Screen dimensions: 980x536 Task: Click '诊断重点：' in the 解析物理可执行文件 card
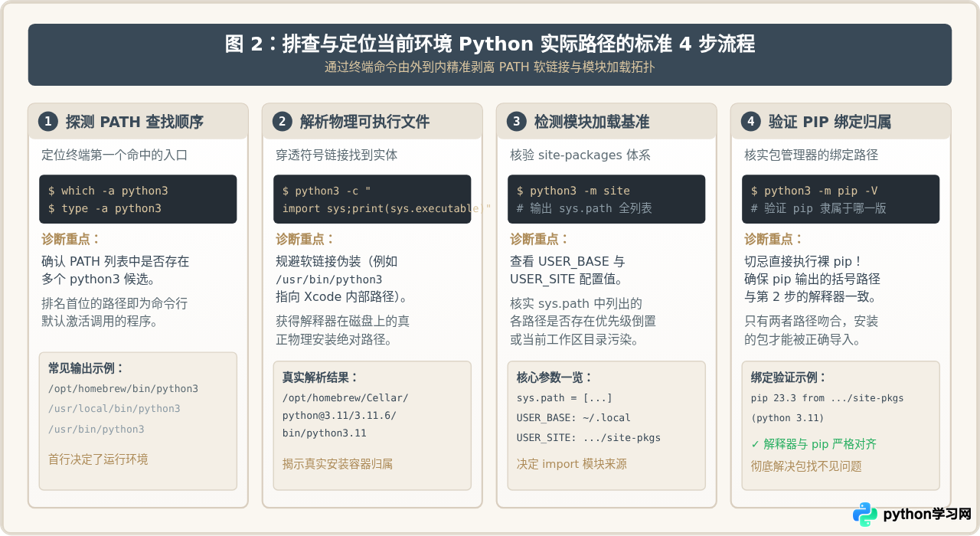pos(305,239)
